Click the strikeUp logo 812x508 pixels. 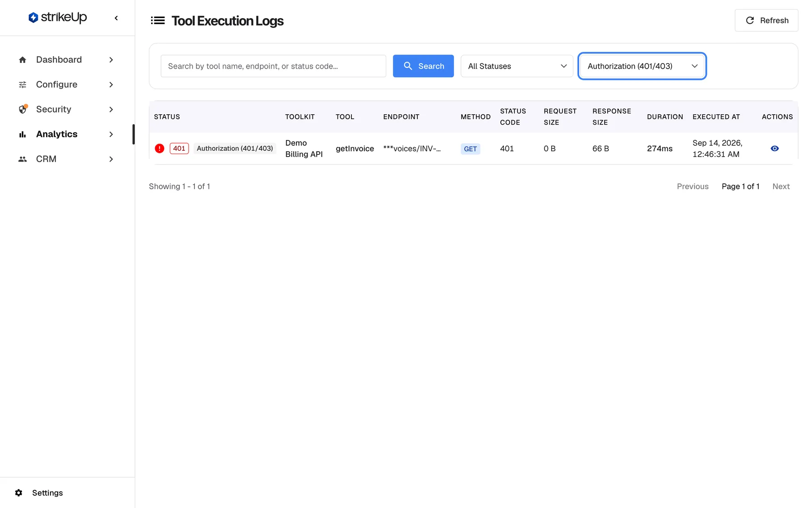[x=57, y=18]
